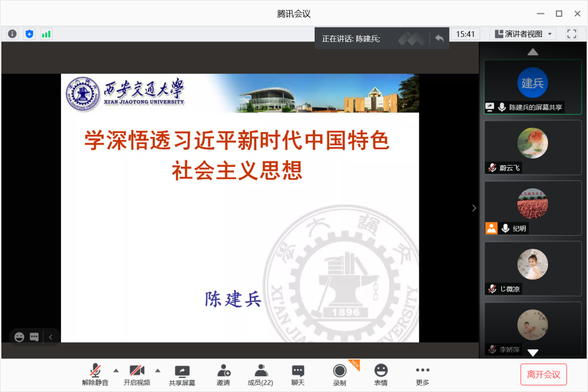Viewport: 588px width, 392px height.
Task: Collapse the participant sidebar with chevron
Action: pos(474,208)
